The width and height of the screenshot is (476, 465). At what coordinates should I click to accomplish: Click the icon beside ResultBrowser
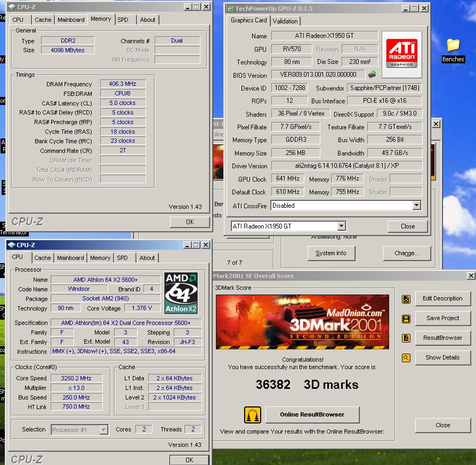coord(406,338)
